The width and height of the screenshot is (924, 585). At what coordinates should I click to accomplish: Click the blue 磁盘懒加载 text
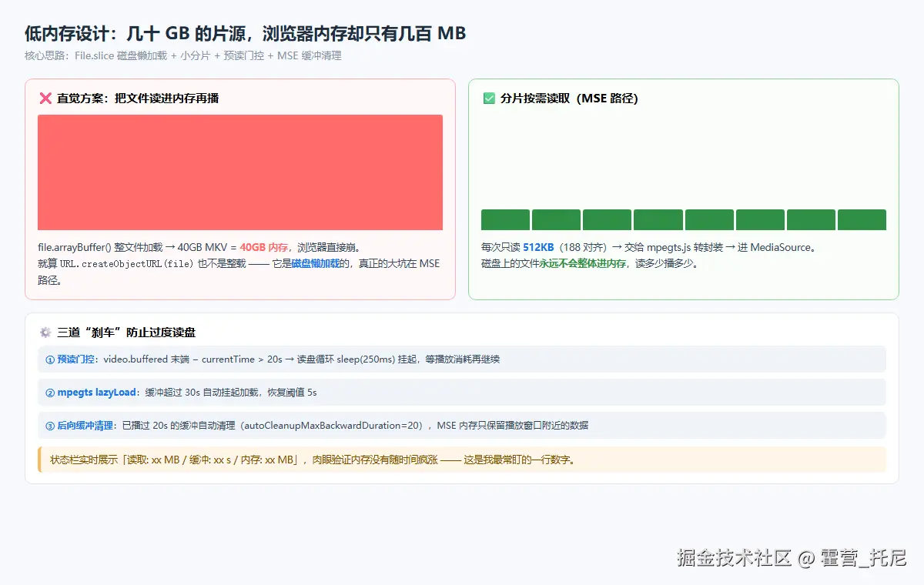pos(315,263)
